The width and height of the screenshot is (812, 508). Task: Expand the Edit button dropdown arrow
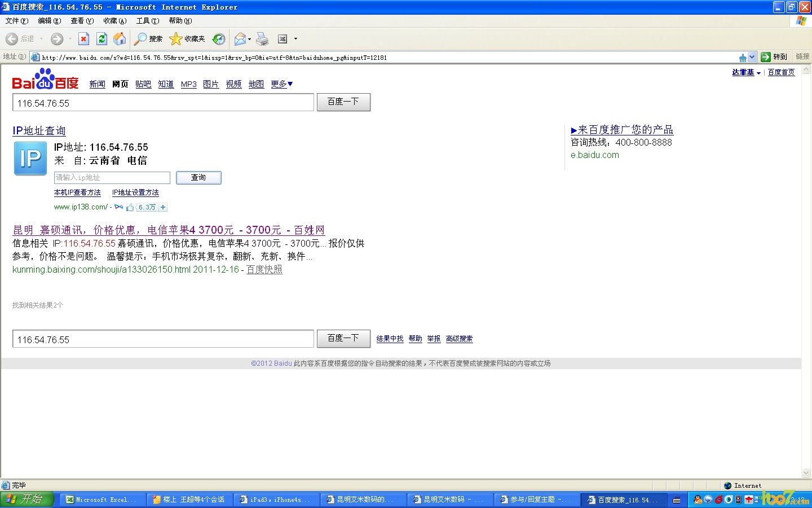pyautogui.click(x=295, y=39)
